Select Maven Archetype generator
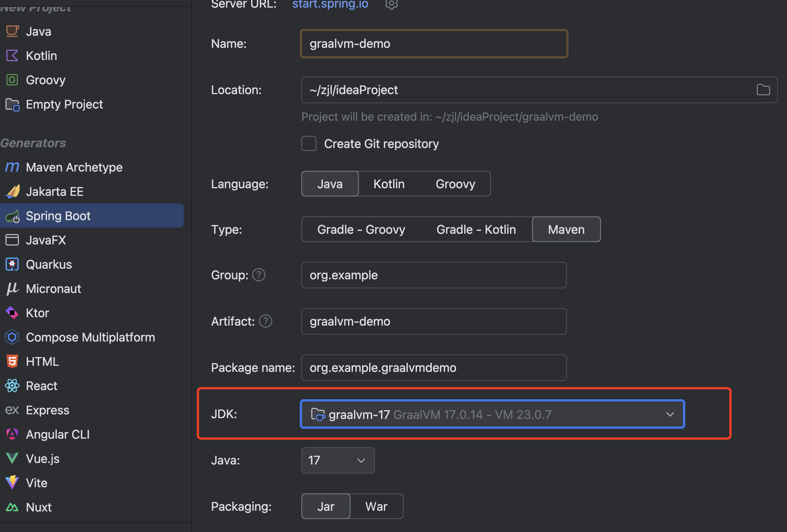787x532 pixels. click(x=92, y=167)
